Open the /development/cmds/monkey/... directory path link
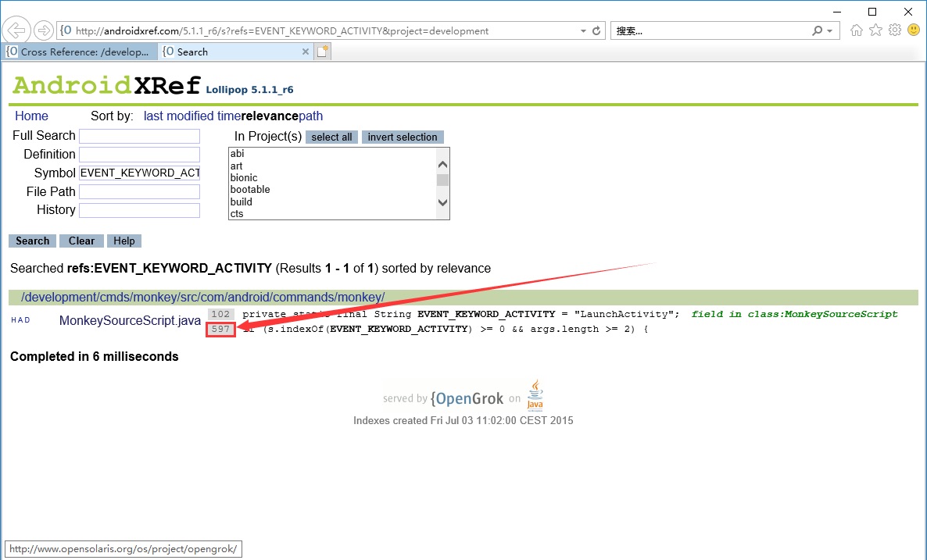The image size is (927, 560). point(202,297)
